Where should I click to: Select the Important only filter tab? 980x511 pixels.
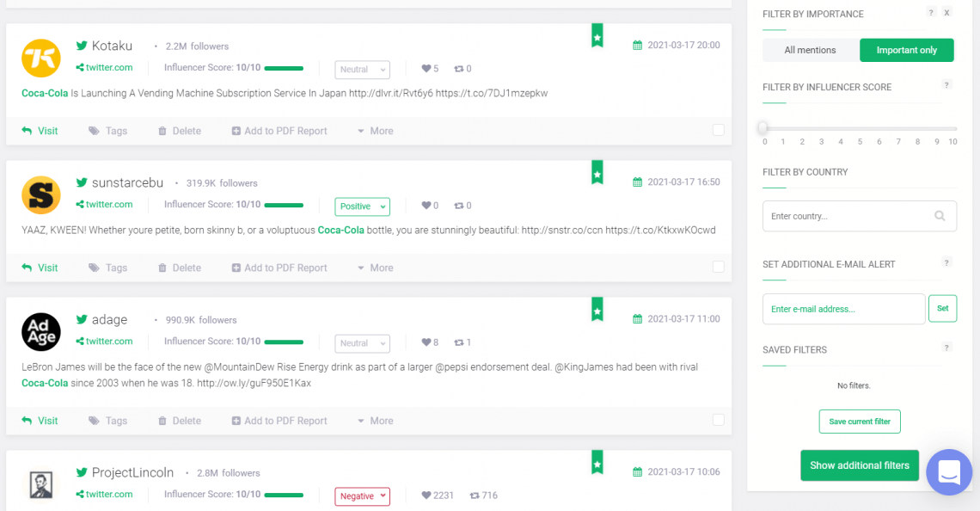pyautogui.click(x=906, y=50)
